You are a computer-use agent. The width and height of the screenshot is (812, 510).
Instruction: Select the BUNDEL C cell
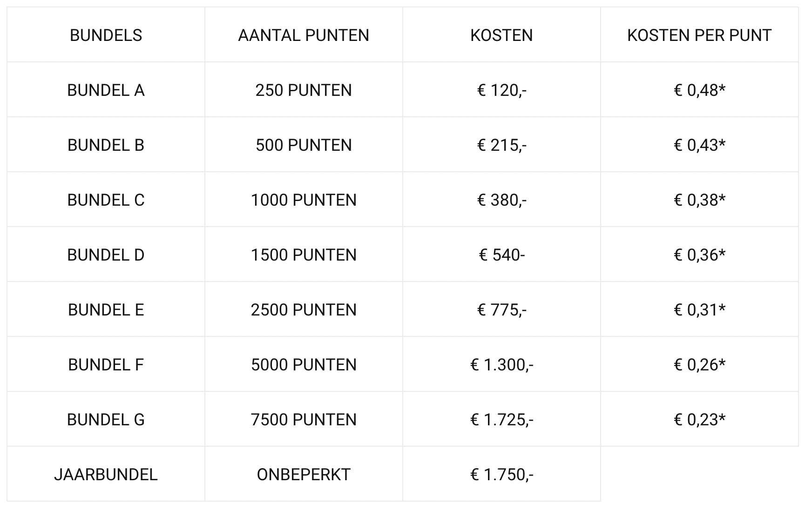106,200
